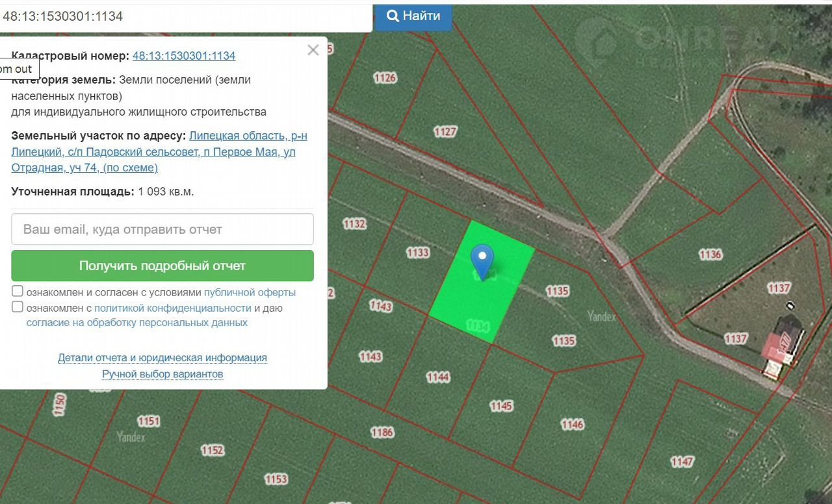The image size is (832, 504).
Task: Click the Найти search button
Action: point(413,16)
